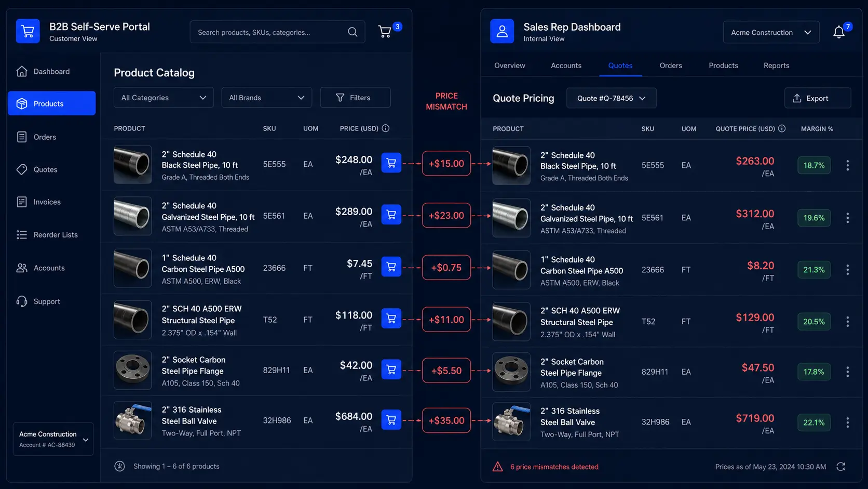The width and height of the screenshot is (868, 489).
Task: Open the Quote #Q-78456 selector
Action: click(611, 98)
